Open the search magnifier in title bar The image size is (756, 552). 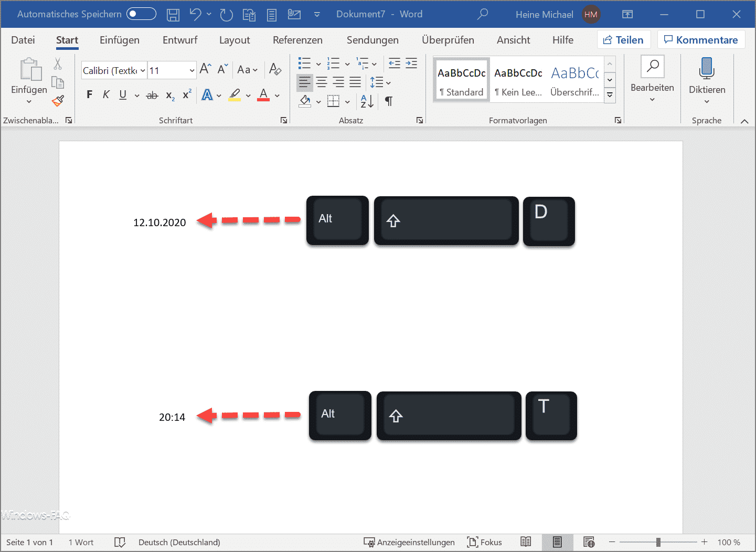483,14
